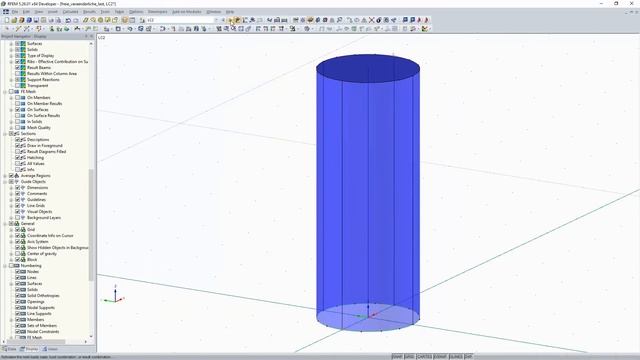
Task: Open the View menu
Action: [38, 12]
